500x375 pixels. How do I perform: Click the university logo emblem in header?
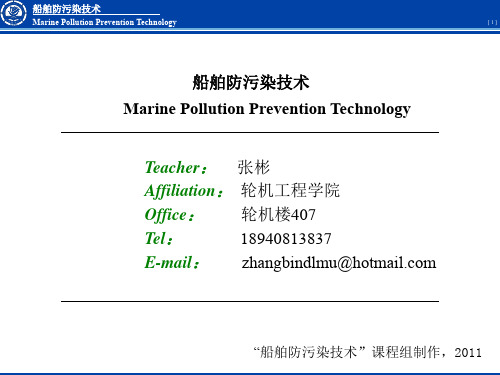pos(13,13)
